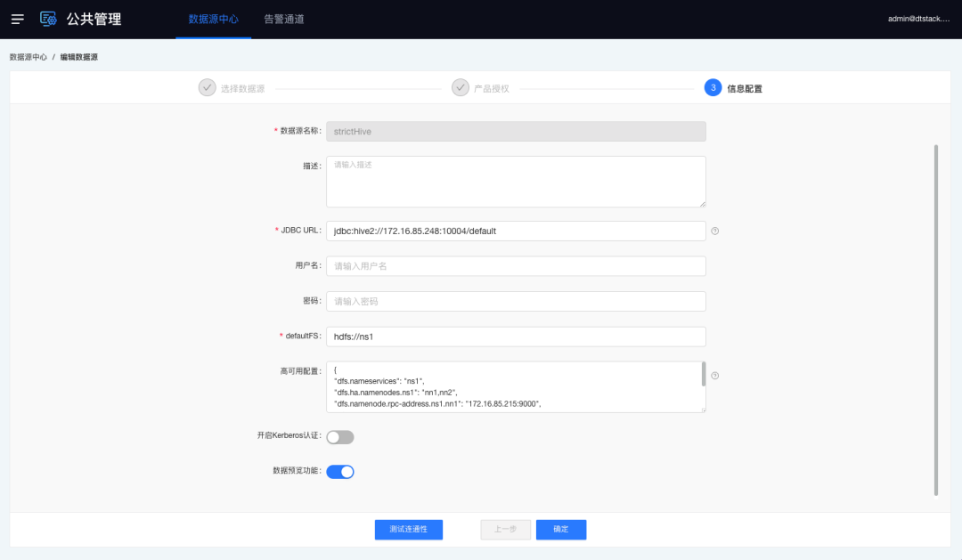This screenshot has height=560, width=962.
Task: Switch to the 数据源中心 tab
Action: point(213,19)
